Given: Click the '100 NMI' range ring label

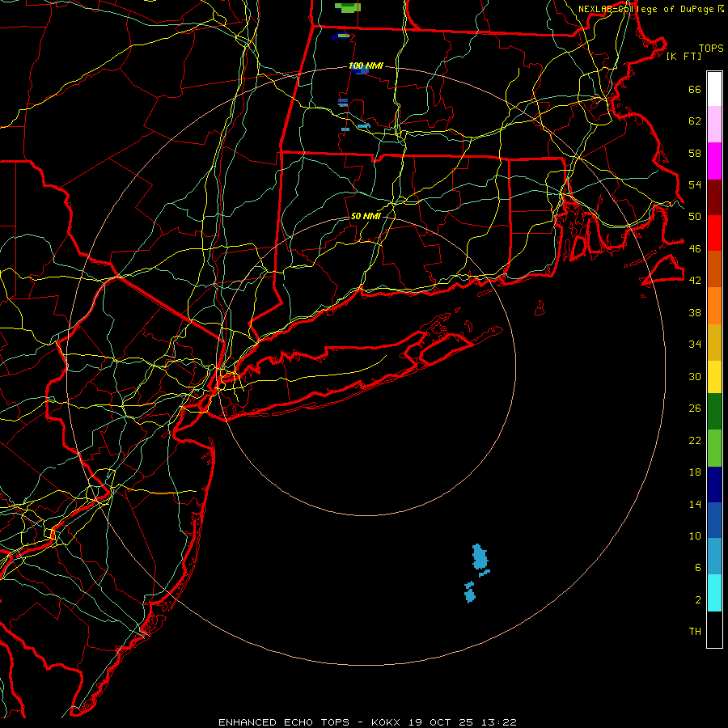Looking at the screenshot, I should click(x=366, y=66).
